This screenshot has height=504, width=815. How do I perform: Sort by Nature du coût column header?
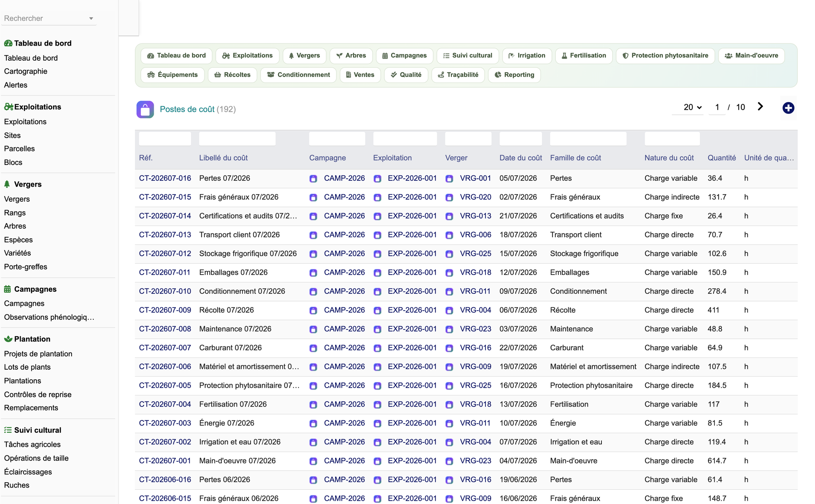pyautogui.click(x=669, y=158)
